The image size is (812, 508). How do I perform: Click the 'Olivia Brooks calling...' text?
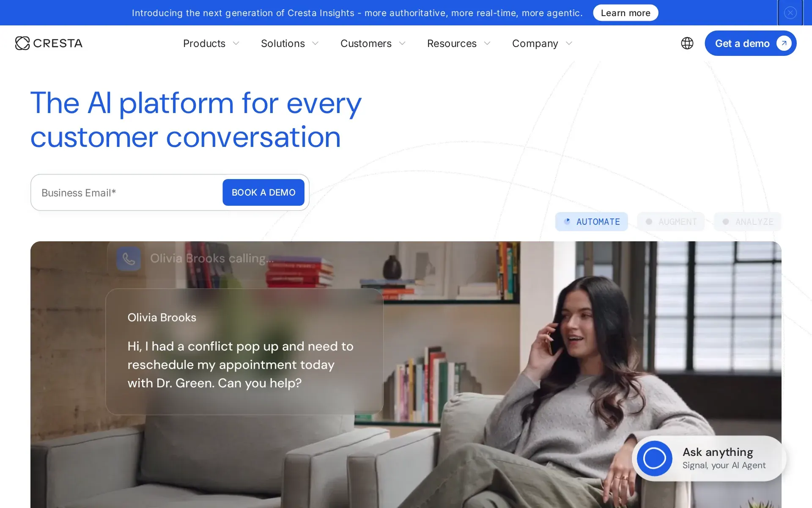pos(212,258)
